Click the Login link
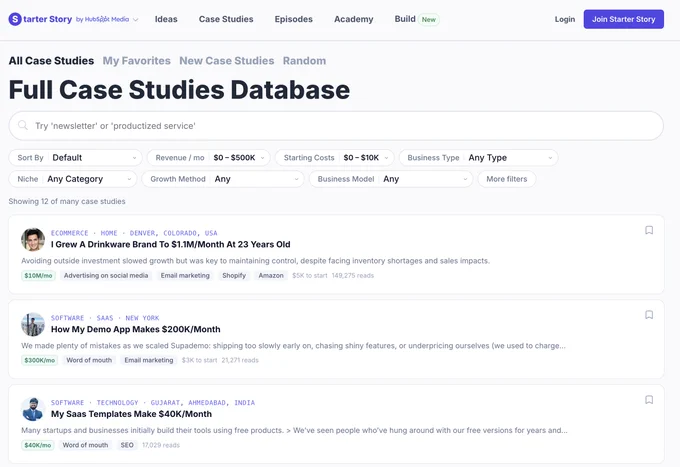This screenshot has width=680, height=467. 565,19
